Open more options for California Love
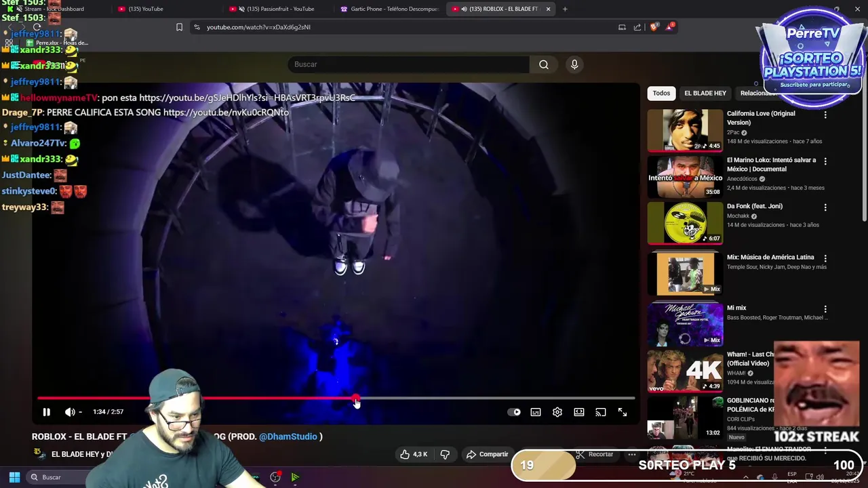 pyautogui.click(x=825, y=115)
